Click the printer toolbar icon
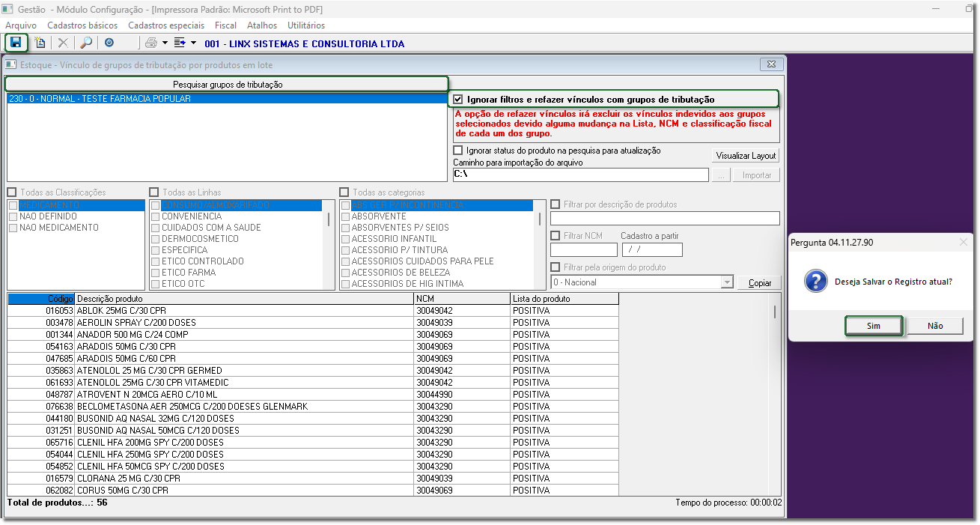 pos(151,43)
